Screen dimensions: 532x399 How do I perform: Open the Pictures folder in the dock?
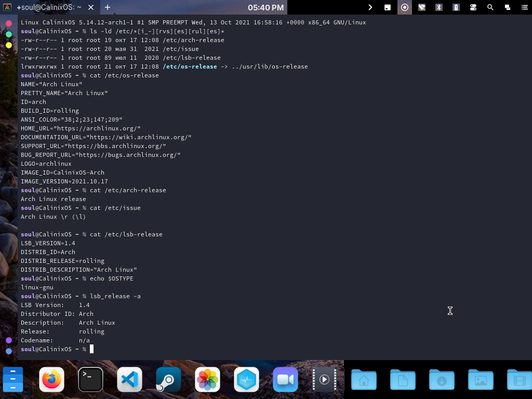(x=481, y=379)
